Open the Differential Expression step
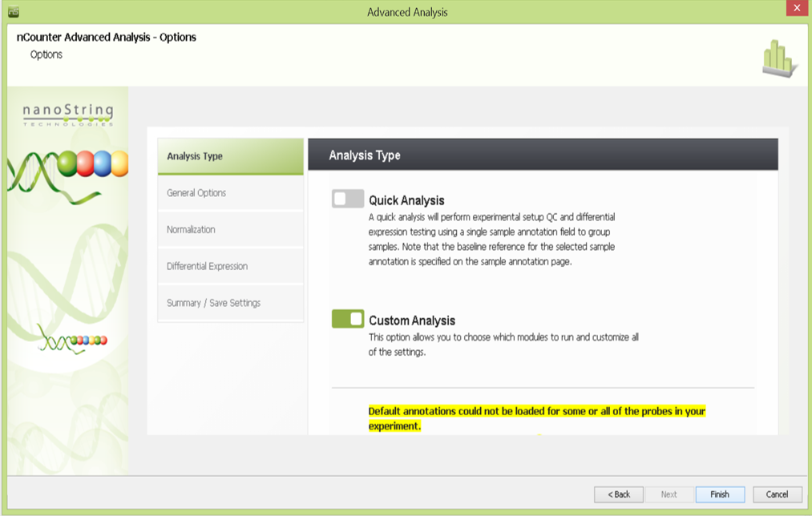Image resolution: width=812 pixels, height=516 pixels. pyautogui.click(x=230, y=267)
